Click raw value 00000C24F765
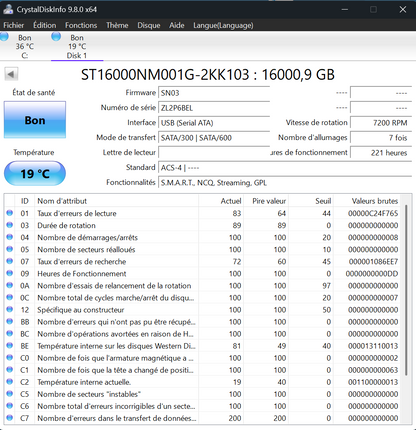The image size is (416, 430). [373, 213]
